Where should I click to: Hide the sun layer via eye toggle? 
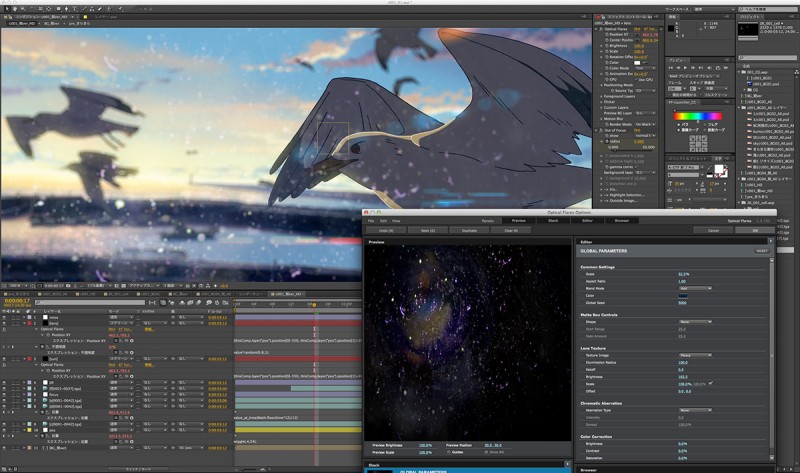point(4,359)
